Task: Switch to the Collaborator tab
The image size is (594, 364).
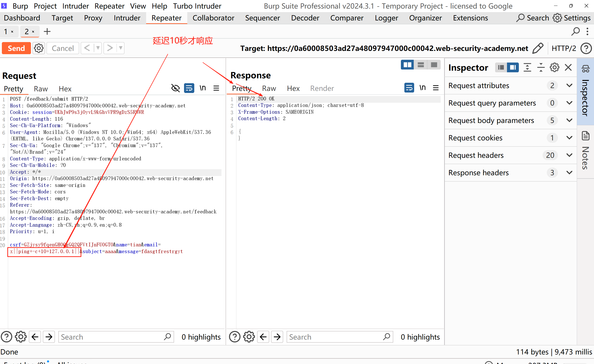Action: click(213, 18)
